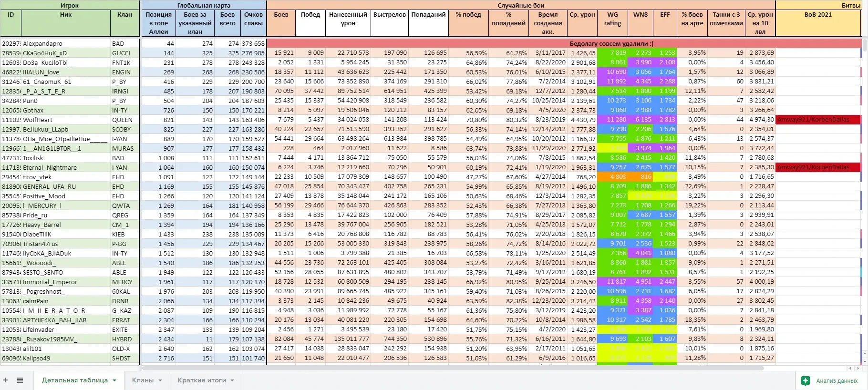Image resolution: width=868 pixels, height=390 pixels.
Task: Click the red Amway921/KorbenDallas cell for WolfHeart
Action: [x=818, y=120]
